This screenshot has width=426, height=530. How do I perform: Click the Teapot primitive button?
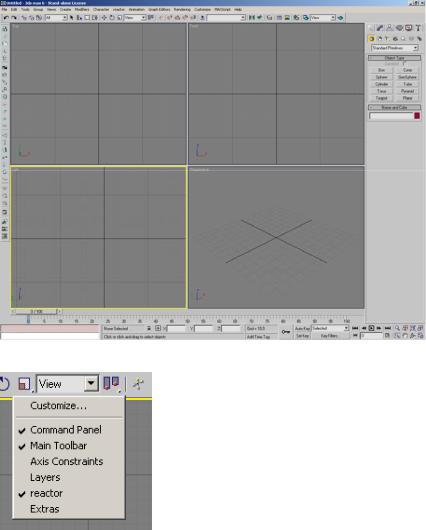381,98
